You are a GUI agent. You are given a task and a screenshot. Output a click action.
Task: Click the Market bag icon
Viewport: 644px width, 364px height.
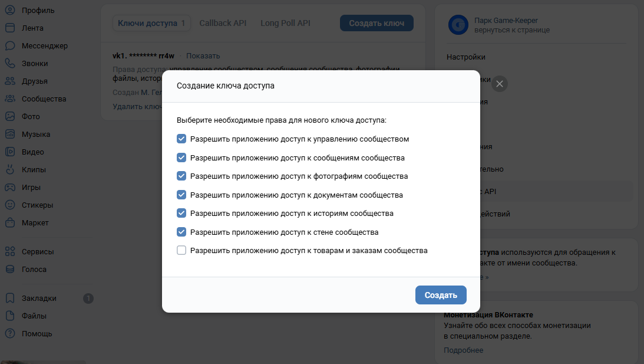(x=10, y=222)
